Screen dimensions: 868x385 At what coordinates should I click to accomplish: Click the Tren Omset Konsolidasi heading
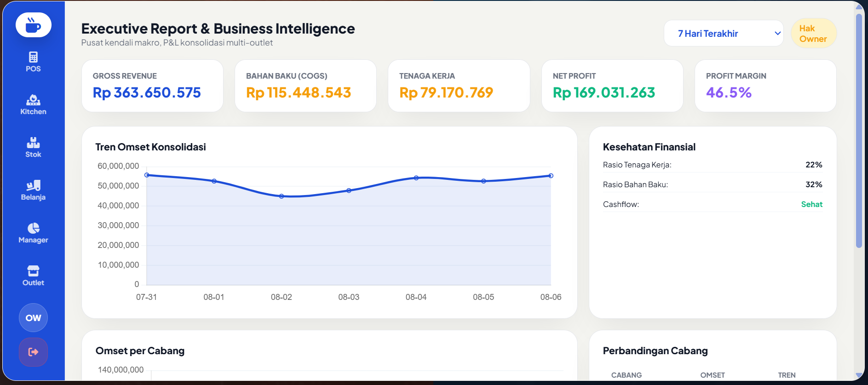pos(150,147)
